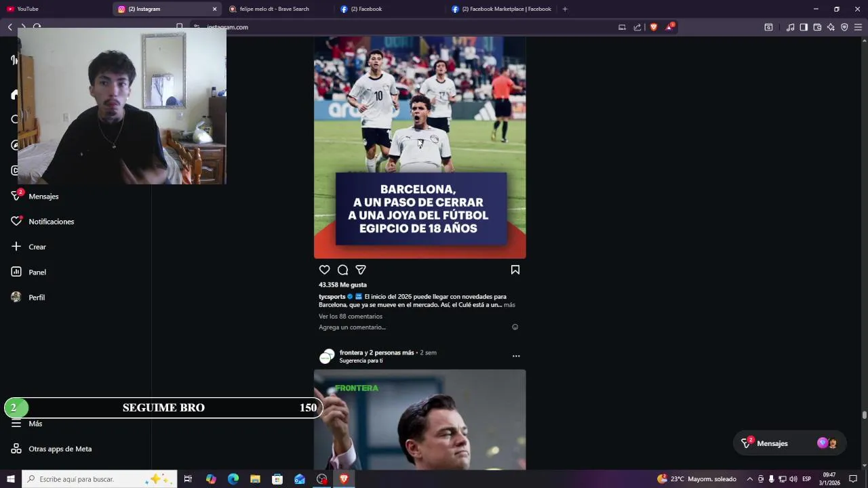Click the share page icon in address bar
The width and height of the screenshot is (868, 488).
[637, 27]
